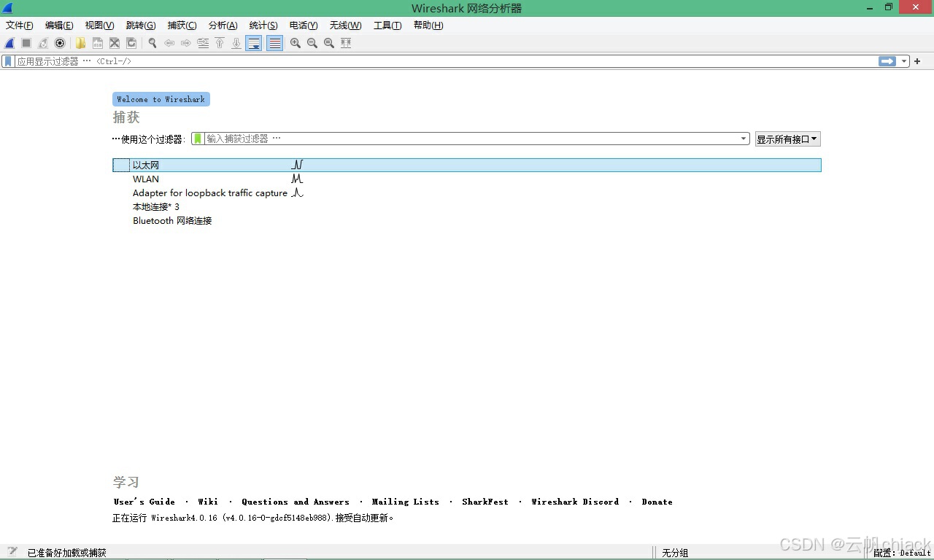Viewport: 934px width, 560px height.
Task: Open the 编辑(E) menu
Action: (59, 26)
